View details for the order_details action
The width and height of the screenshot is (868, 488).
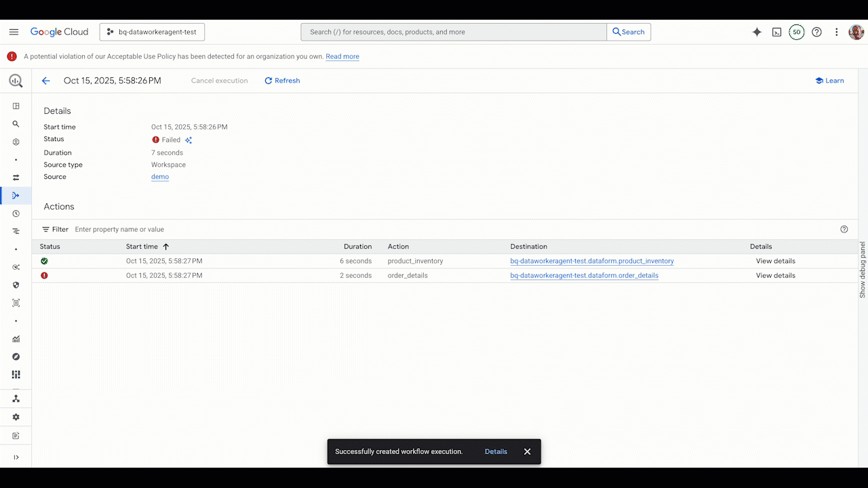click(x=776, y=275)
